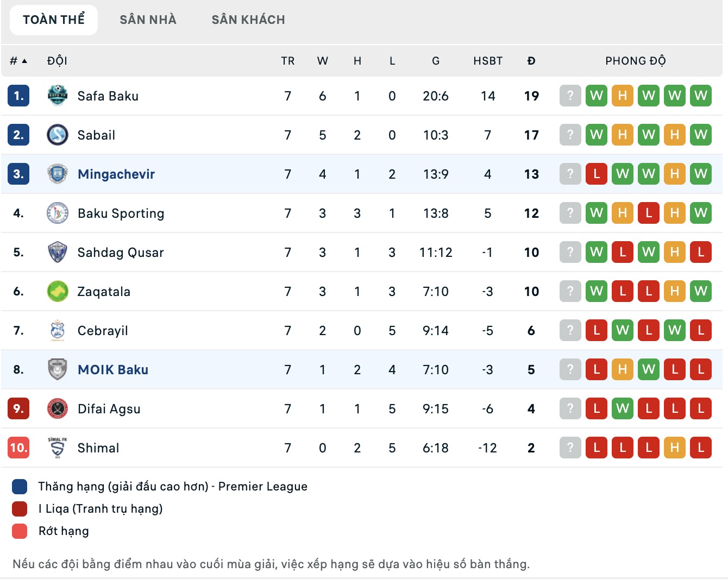The height and width of the screenshot is (579, 728).
Task: Click the Safa Baku club crest
Action: point(58,96)
